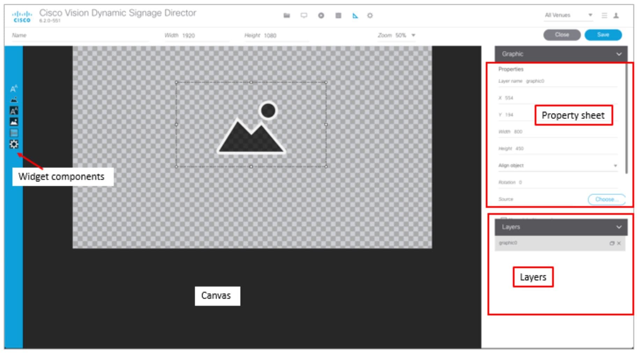Screen dimensions: 644x356
Task: Collapse the Layers panel header
Action: coord(620,227)
